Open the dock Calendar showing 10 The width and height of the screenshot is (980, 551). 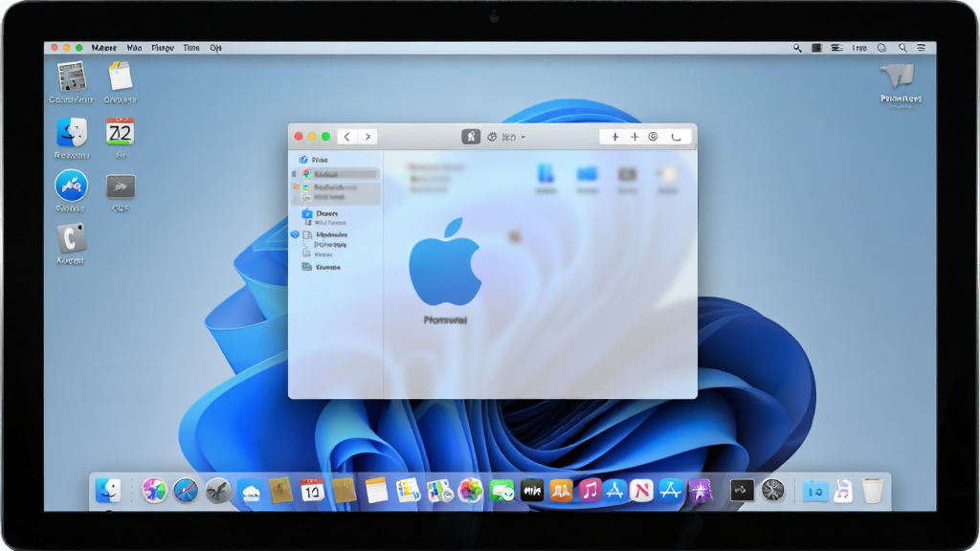click(312, 491)
